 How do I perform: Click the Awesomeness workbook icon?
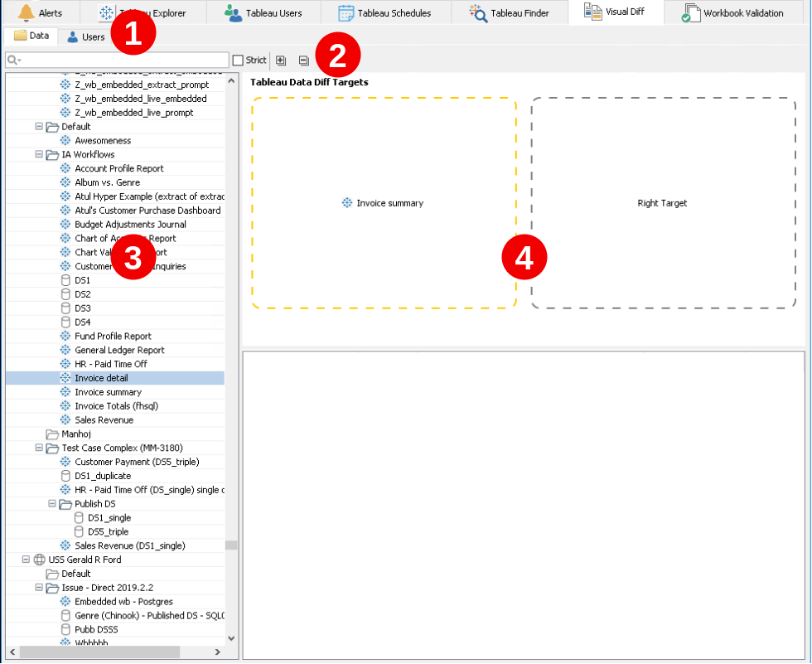pos(65,140)
